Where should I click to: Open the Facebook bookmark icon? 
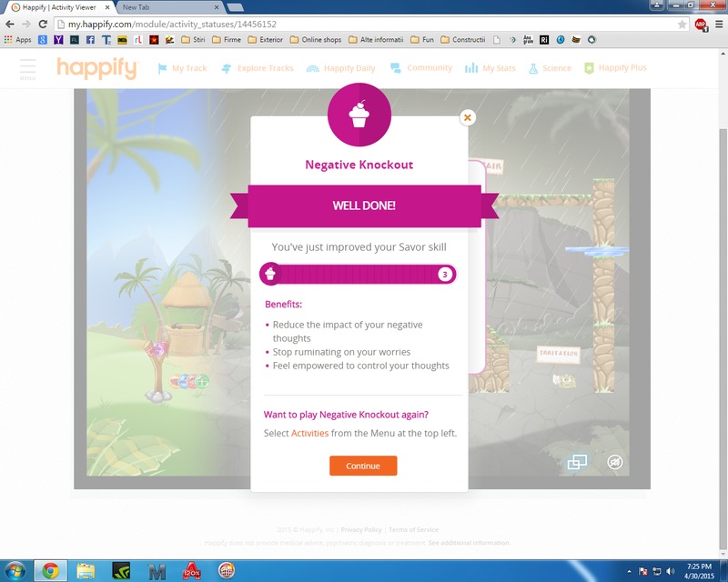click(x=90, y=40)
